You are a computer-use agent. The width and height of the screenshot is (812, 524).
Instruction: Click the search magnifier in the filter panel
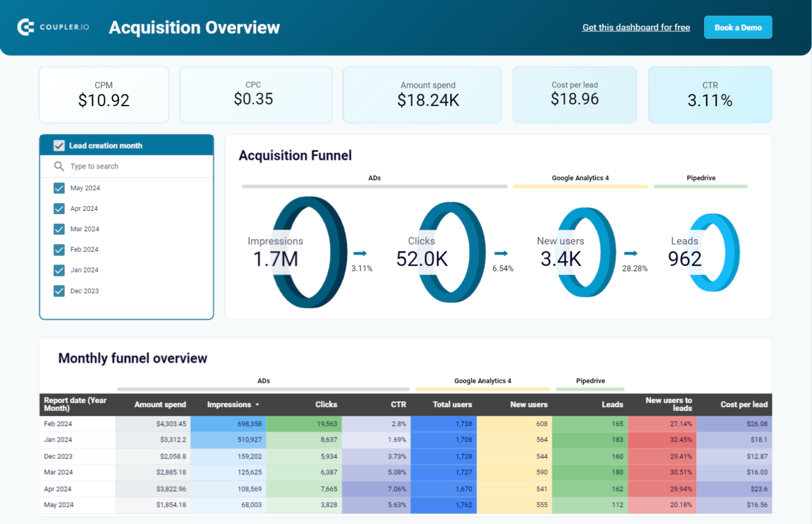point(59,166)
